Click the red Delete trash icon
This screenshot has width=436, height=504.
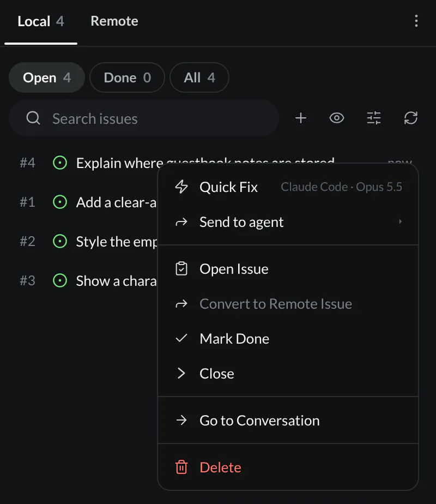181,467
